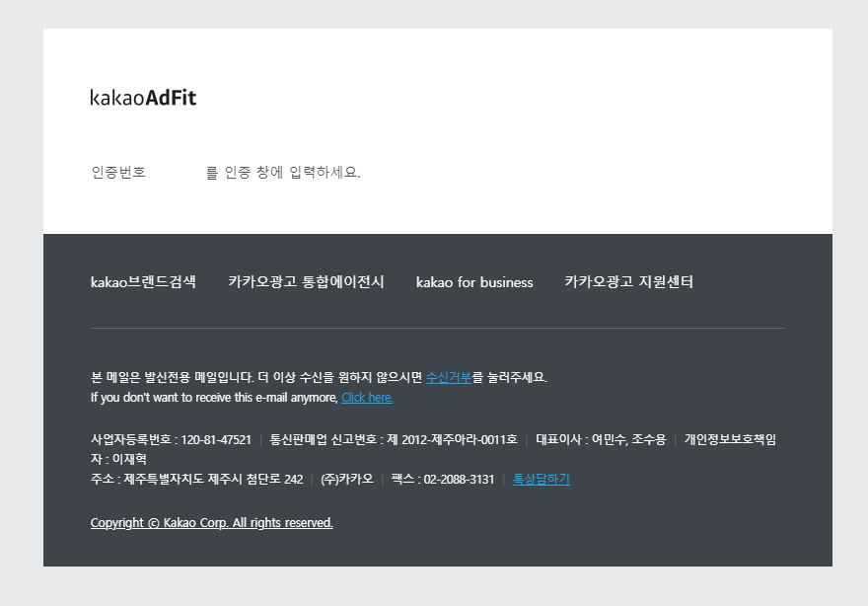Click '주소 : 제주특별자치도 제주시 첨단로 242'
Screen dimensions: 868x606
click(x=197, y=479)
